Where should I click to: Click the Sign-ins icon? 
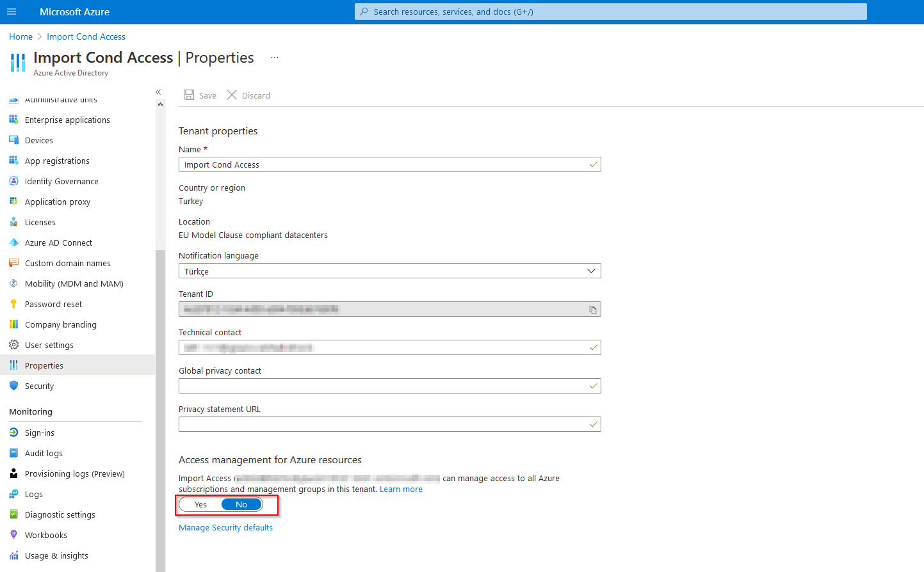[x=13, y=433]
